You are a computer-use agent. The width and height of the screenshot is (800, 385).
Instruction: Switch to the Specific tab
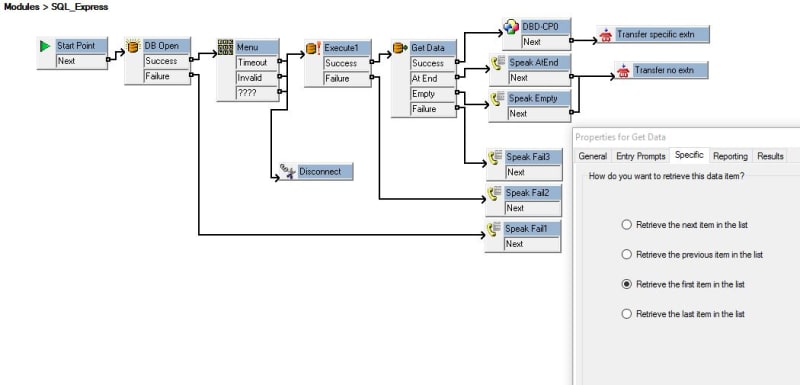click(689, 155)
